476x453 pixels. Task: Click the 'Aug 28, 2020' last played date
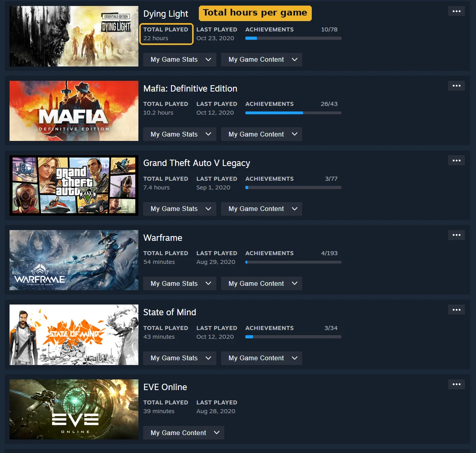(x=216, y=411)
